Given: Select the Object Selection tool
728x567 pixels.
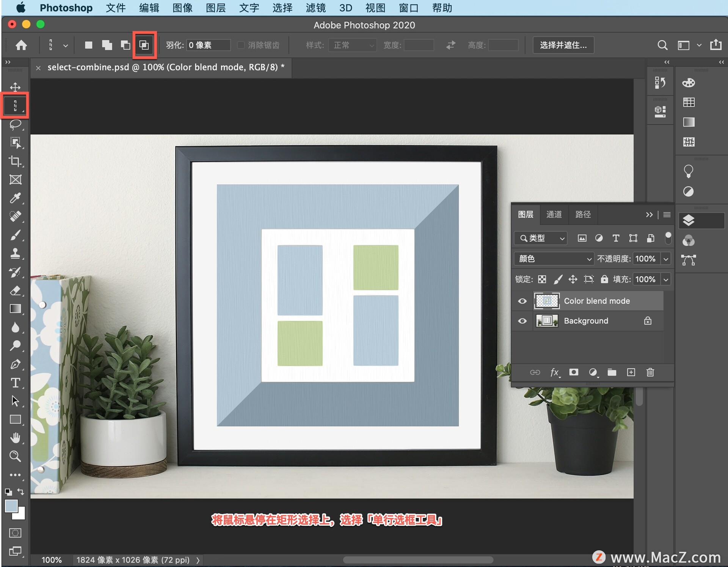Looking at the screenshot, I should (15, 143).
